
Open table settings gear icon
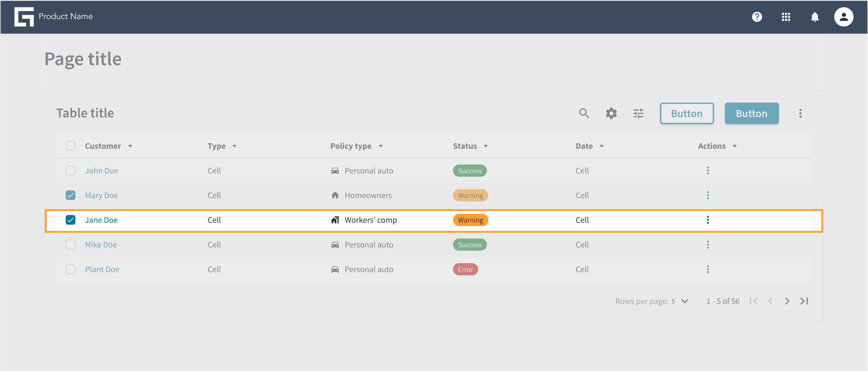[611, 113]
